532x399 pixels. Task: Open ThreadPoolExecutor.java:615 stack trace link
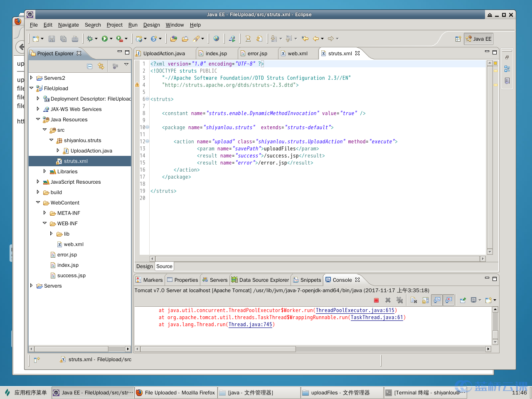[x=355, y=310]
